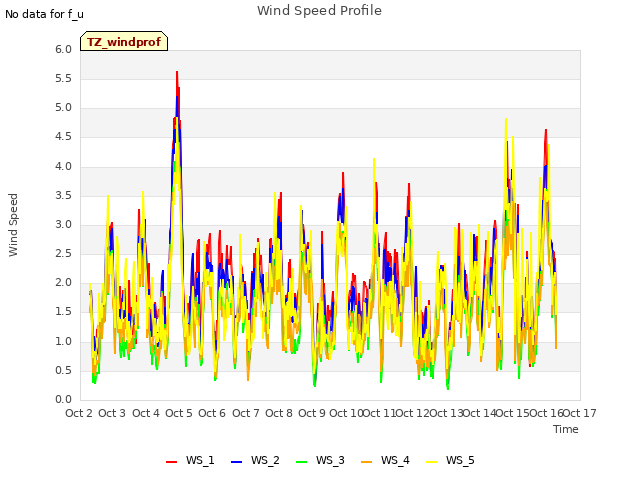Click the 6.0 y-axis tick label
The image size is (640, 480).
64,49
